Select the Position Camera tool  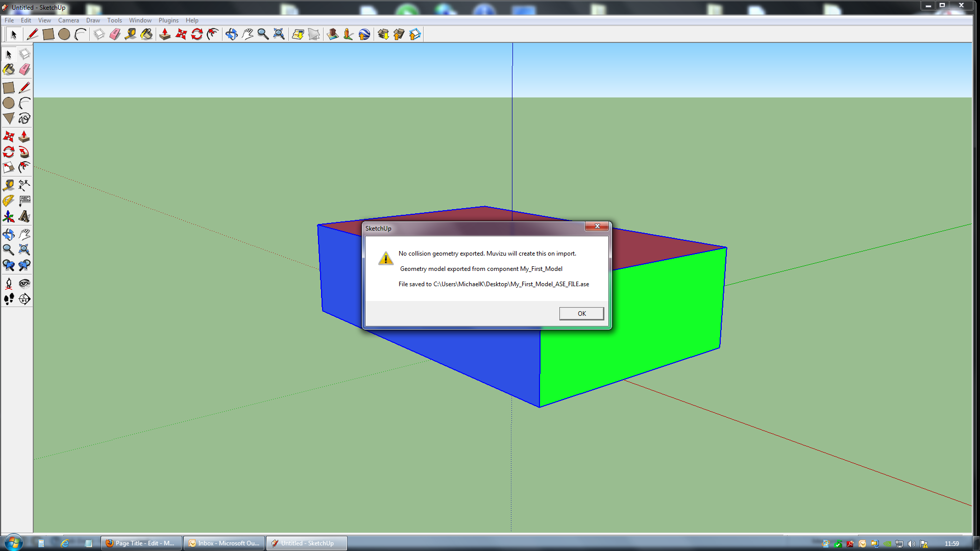[x=9, y=283]
